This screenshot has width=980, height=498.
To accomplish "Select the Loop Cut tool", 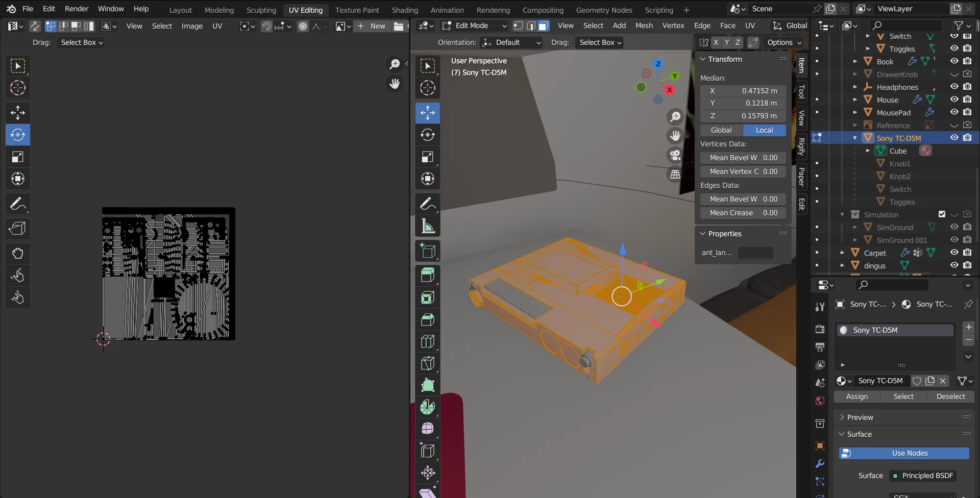I will pos(428,341).
